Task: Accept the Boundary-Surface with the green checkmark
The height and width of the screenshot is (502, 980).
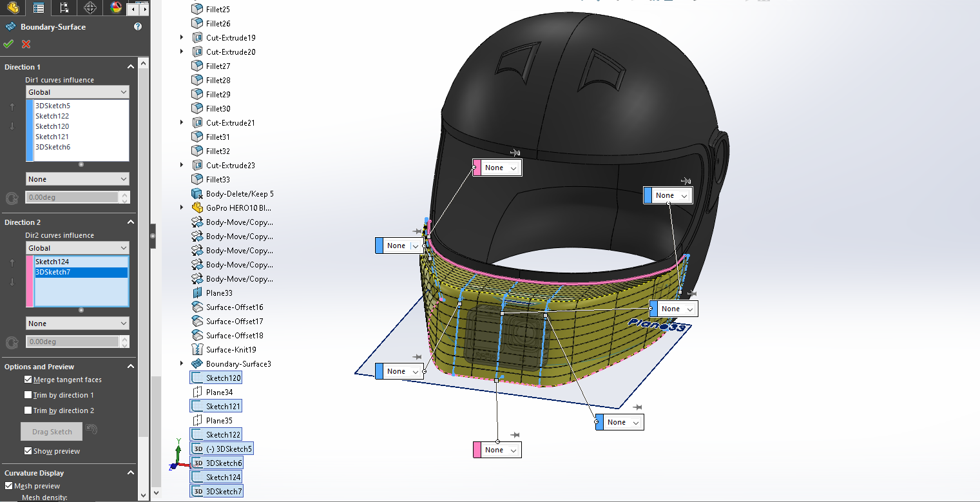Action: 8,44
